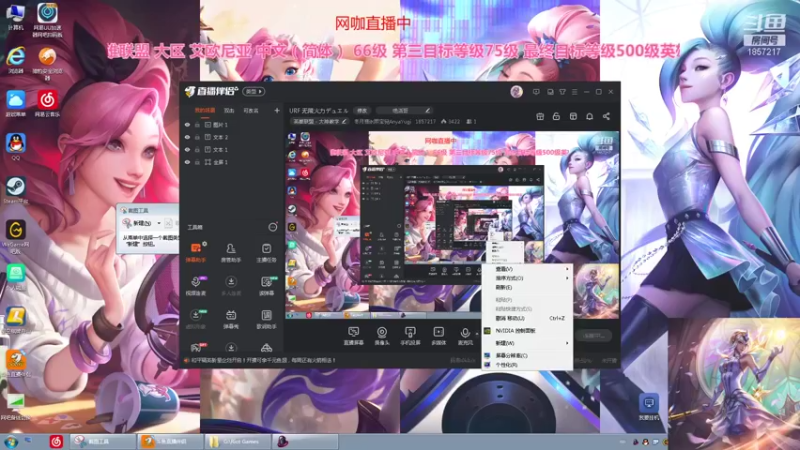Open the 视频连麦 tool icon
Viewport: 800px width, 450px height.
(x=195, y=286)
